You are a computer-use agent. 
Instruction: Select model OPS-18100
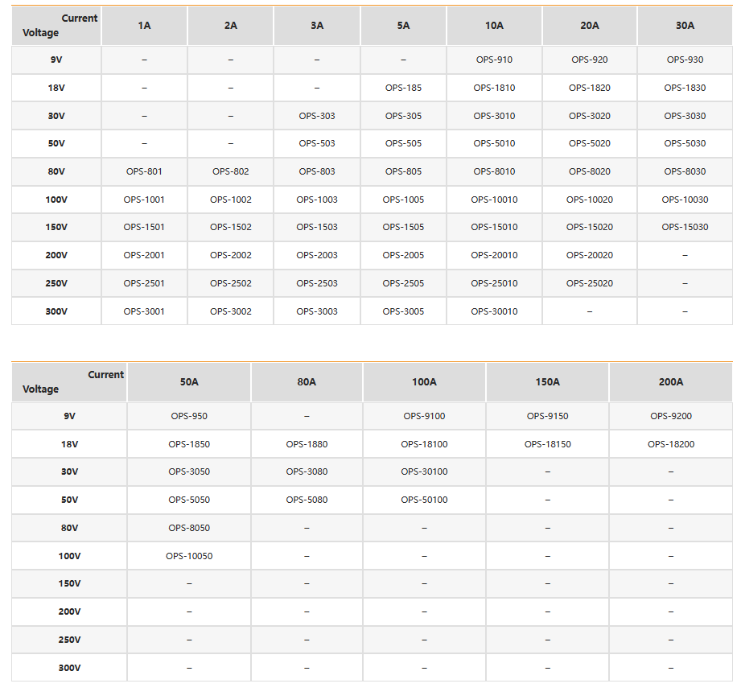click(x=424, y=444)
